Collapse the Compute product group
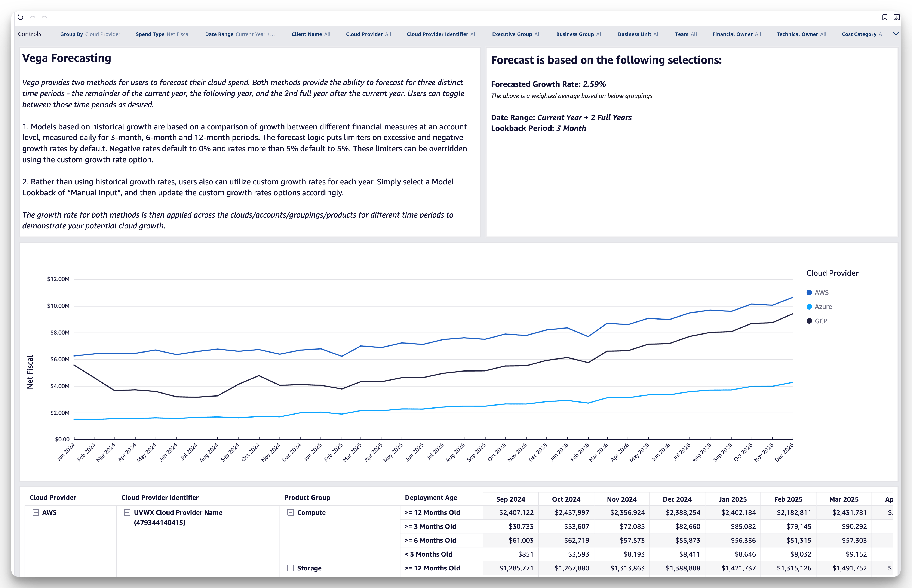This screenshot has height=588, width=912. point(290,513)
